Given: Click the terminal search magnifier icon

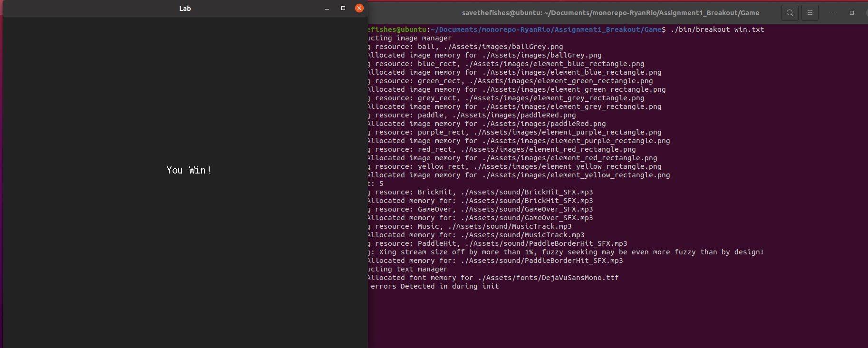Looking at the screenshot, I should (x=790, y=13).
